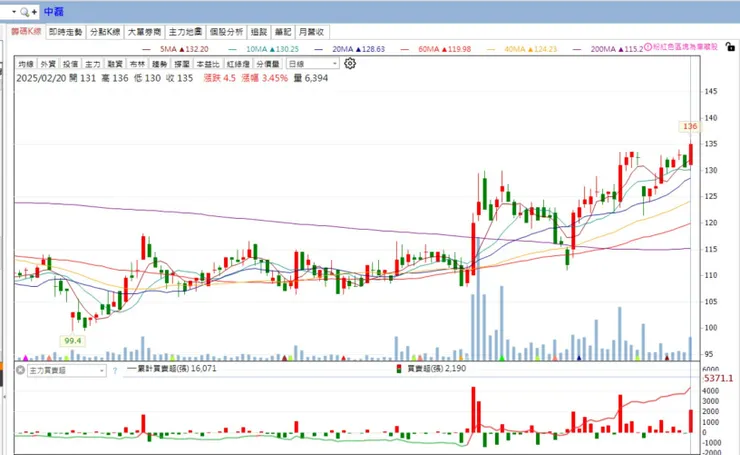Click the 收 135 closing price value
Viewport: 740px width, 455px height.
(x=179, y=78)
